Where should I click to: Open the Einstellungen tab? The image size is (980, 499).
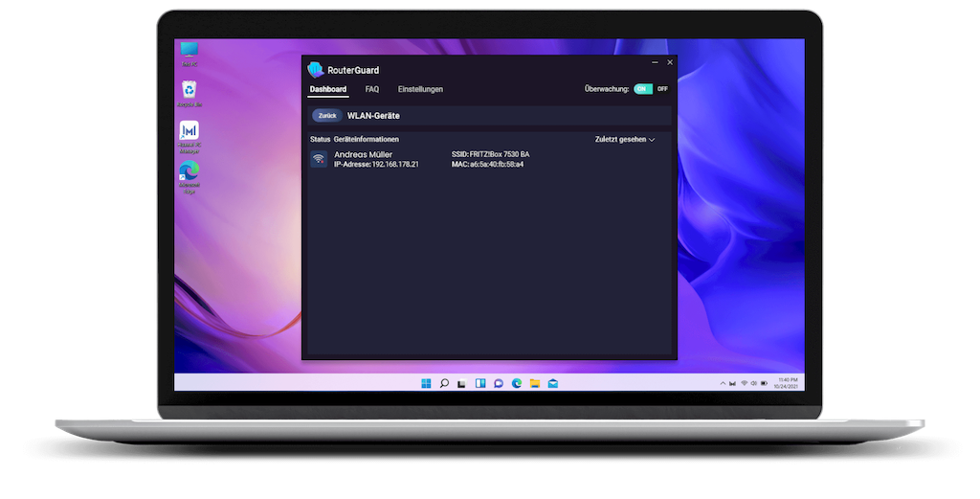click(420, 89)
